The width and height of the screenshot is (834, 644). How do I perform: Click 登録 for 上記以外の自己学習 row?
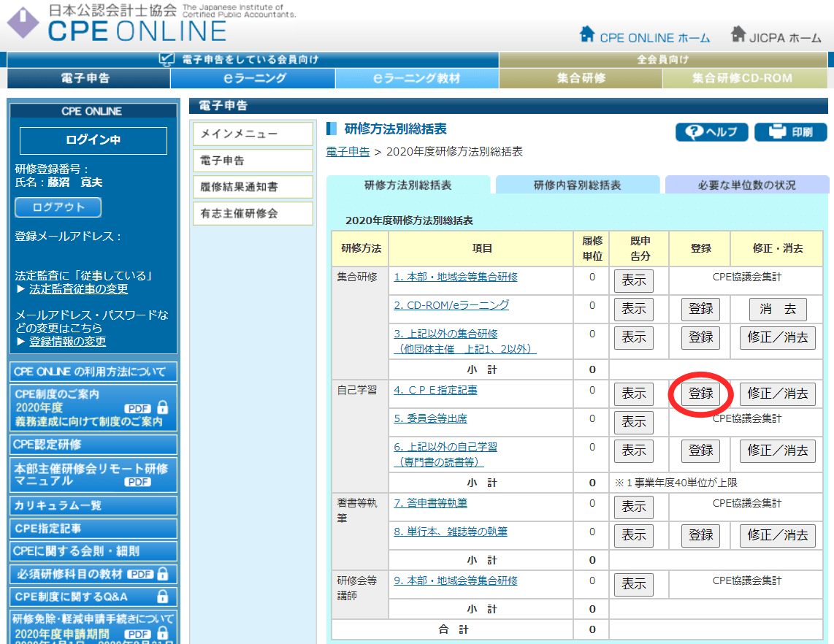700,451
